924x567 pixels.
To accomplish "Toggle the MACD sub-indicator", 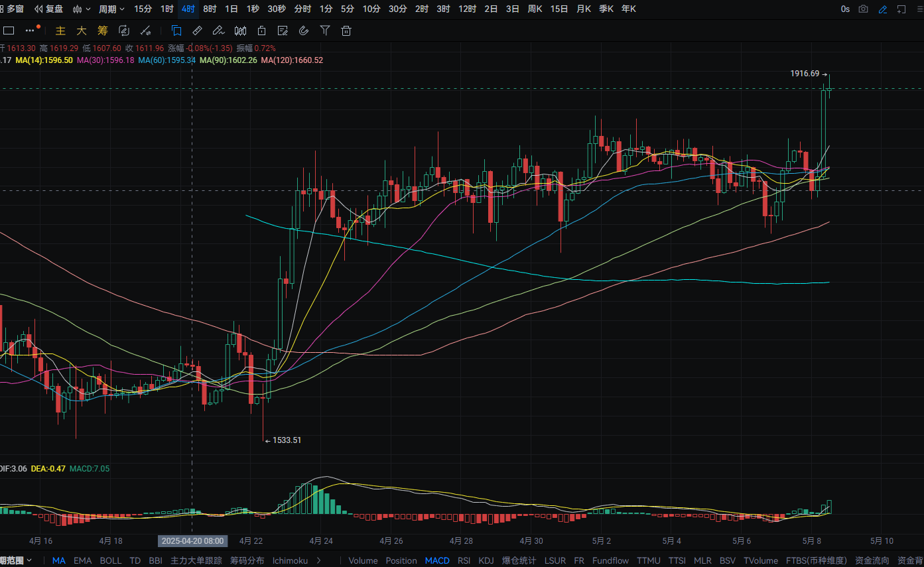I will click(437, 560).
